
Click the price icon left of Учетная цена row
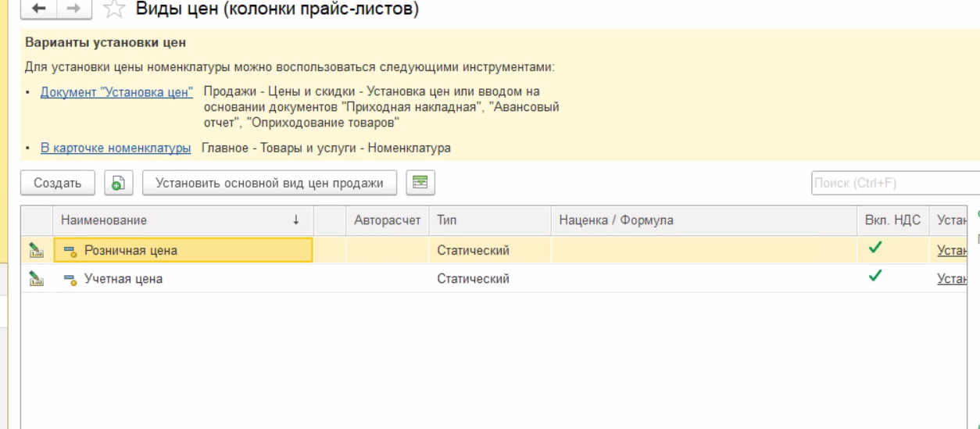[35, 279]
